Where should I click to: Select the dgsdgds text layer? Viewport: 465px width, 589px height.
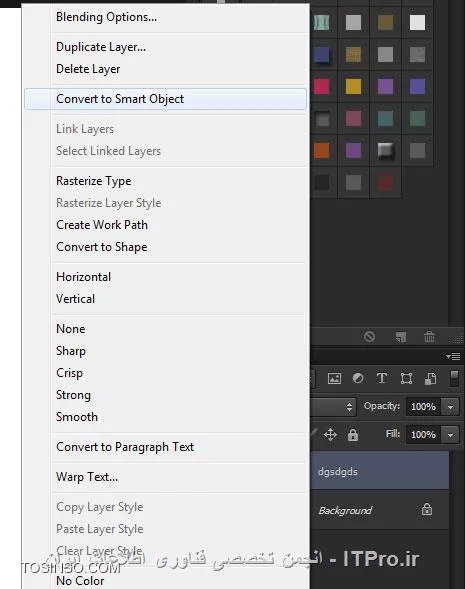[x=380, y=471]
